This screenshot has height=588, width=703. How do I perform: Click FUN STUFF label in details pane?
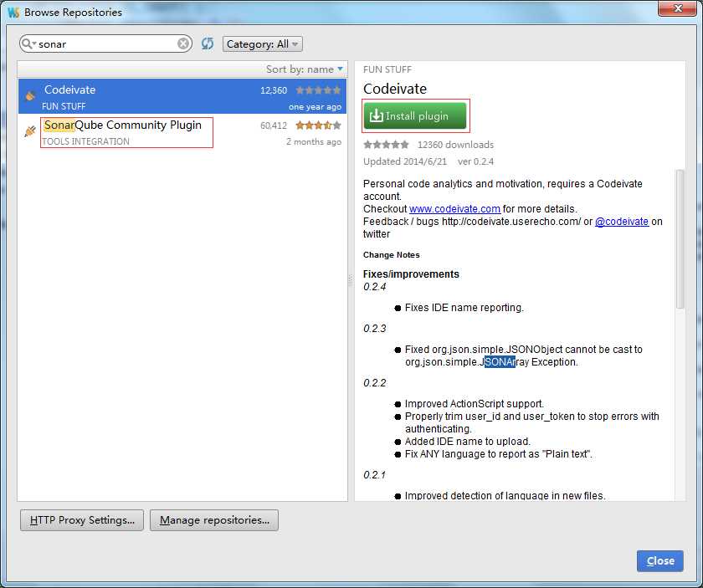click(387, 69)
